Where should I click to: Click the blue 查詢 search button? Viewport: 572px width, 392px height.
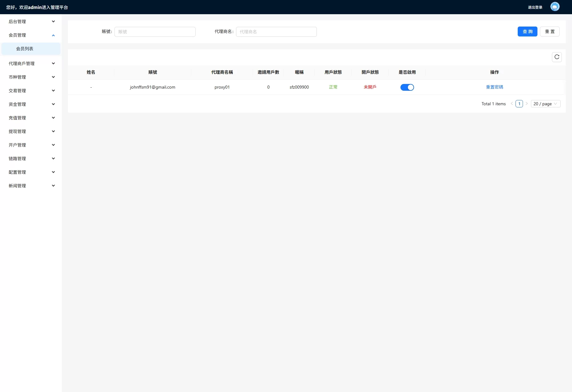click(x=527, y=31)
